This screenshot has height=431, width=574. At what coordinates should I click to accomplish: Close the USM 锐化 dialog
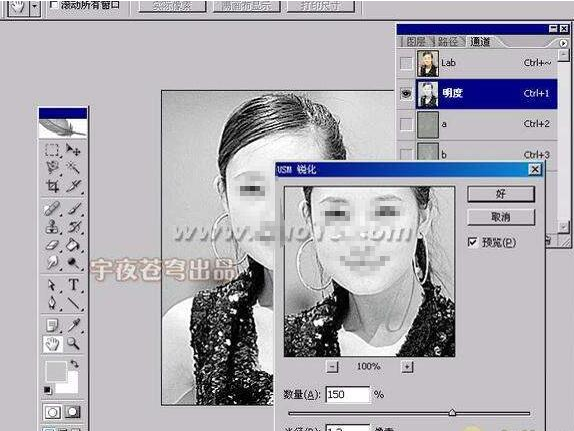(535, 169)
